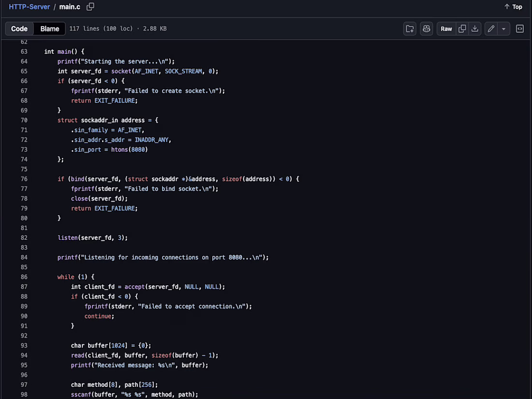Copy the main.c file path
Viewport: 532px width, 399px height.
[90, 7]
